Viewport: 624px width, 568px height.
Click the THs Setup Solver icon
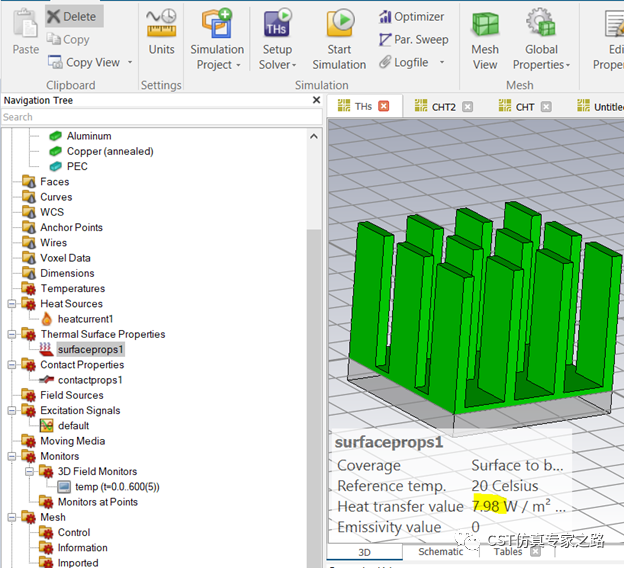click(277, 23)
